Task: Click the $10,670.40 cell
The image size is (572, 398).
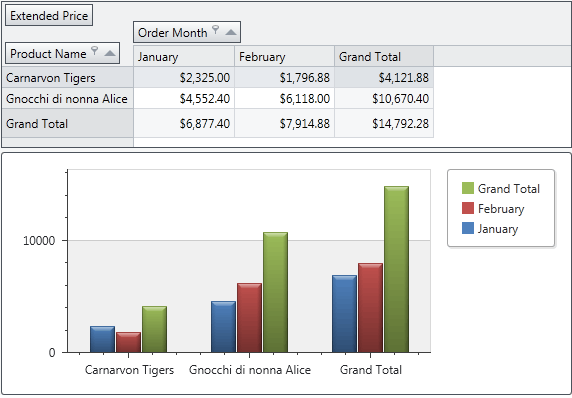Action: (x=384, y=98)
